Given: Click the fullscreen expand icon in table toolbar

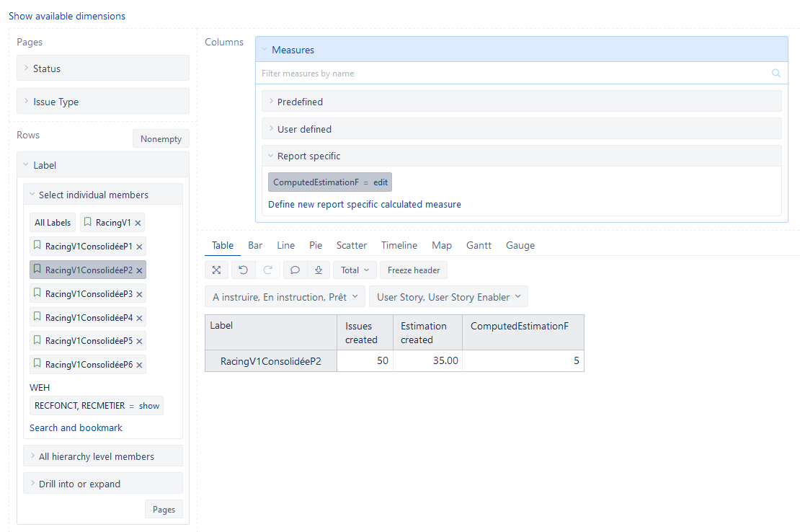Looking at the screenshot, I should tap(217, 270).
